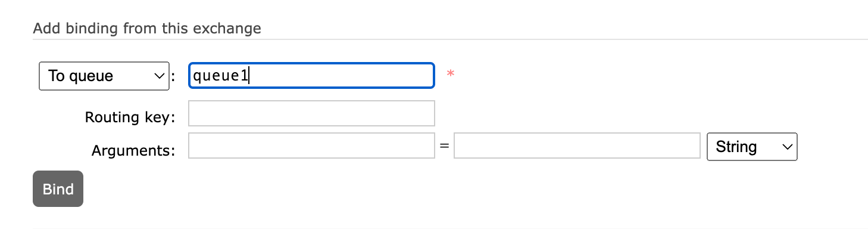Click the Bind button
The height and width of the screenshot is (229, 868).
(58, 189)
